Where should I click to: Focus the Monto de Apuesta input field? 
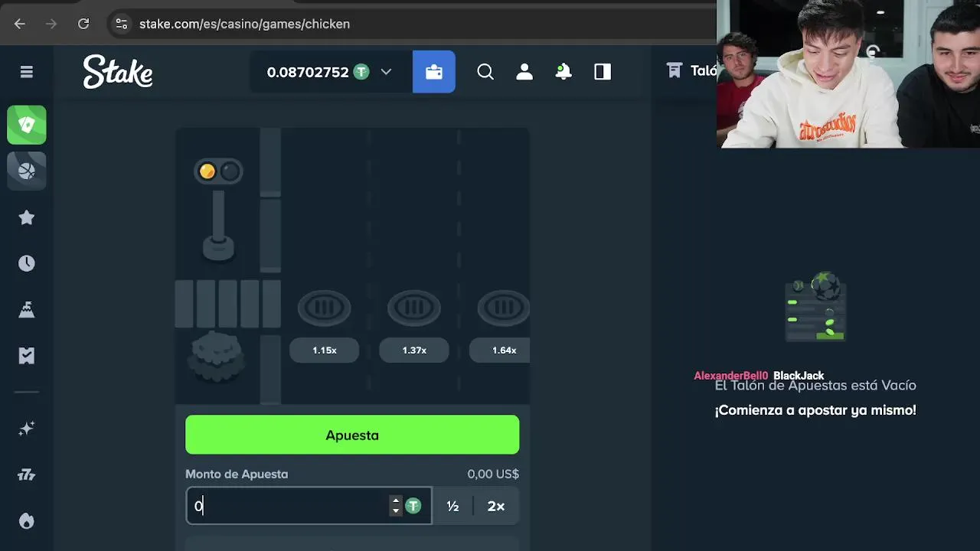[x=309, y=506]
